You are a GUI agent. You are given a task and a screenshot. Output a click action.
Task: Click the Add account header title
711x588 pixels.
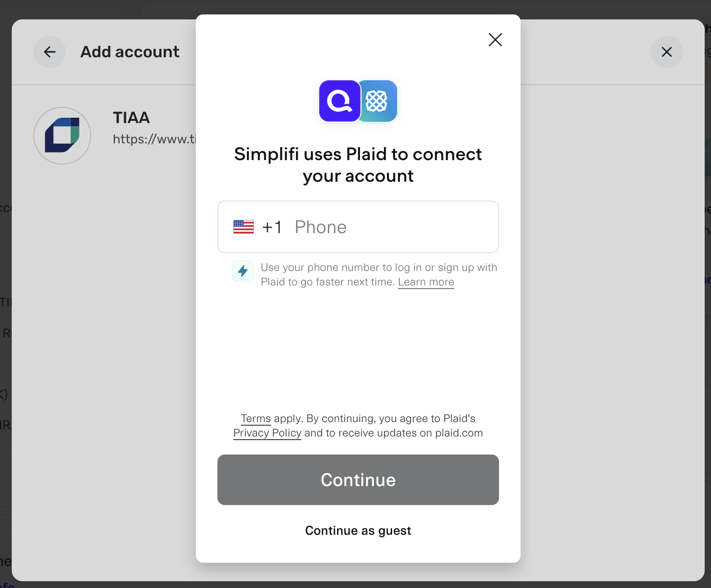(x=129, y=51)
